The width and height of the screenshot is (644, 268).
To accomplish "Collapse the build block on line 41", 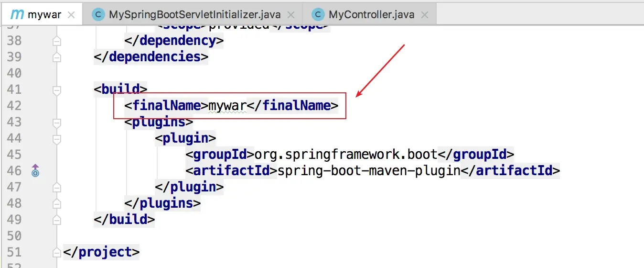I will pos(57,89).
